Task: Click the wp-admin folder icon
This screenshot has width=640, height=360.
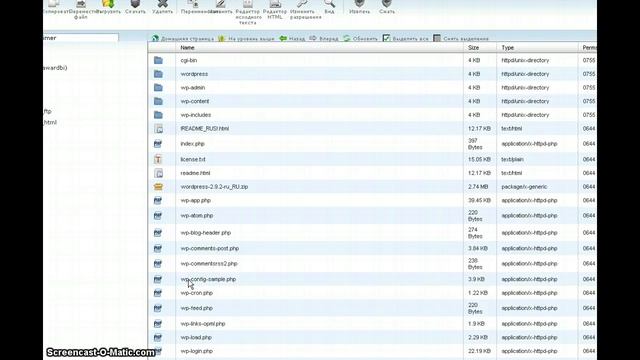Action: pos(158,88)
